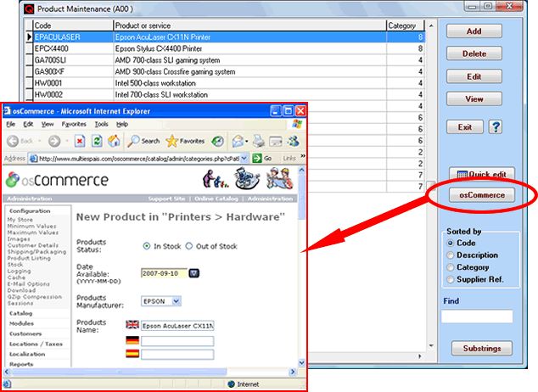
Task: Click the IE horizontal scrollbar thumb
Action: [119, 372]
